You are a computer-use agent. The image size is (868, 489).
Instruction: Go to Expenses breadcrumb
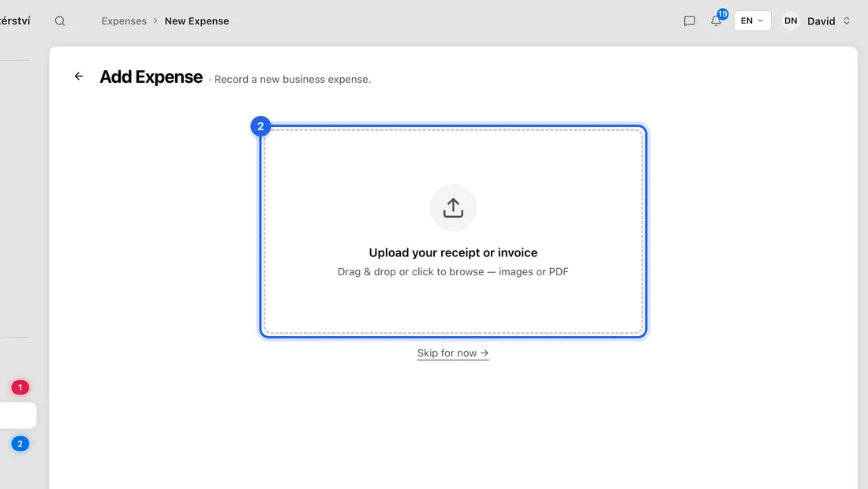pos(124,21)
